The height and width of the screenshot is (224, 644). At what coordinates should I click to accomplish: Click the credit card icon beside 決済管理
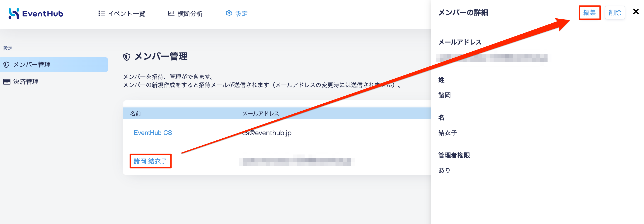7,82
